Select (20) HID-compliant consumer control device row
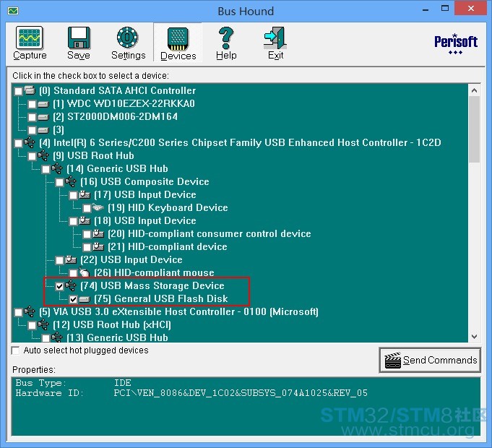The width and height of the screenshot is (492, 448). click(x=210, y=233)
